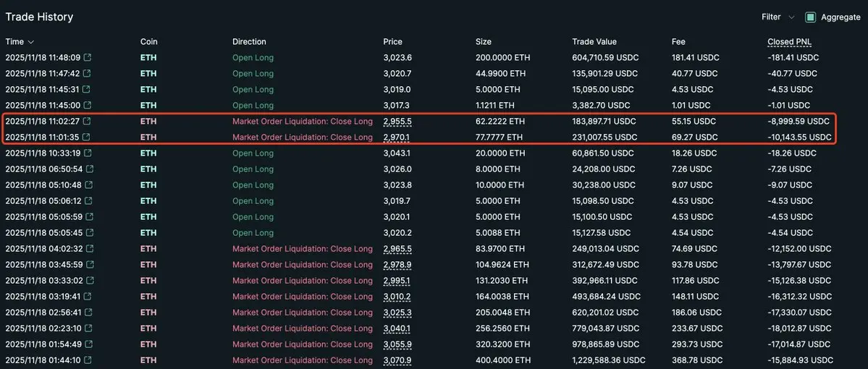The height and width of the screenshot is (369, 868).
Task: Toggle the Aggregate checkbox
Action: [x=810, y=17]
